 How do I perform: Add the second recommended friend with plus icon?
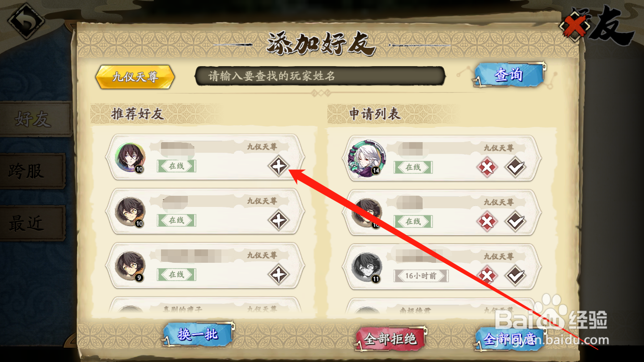click(x=279, y=220)
